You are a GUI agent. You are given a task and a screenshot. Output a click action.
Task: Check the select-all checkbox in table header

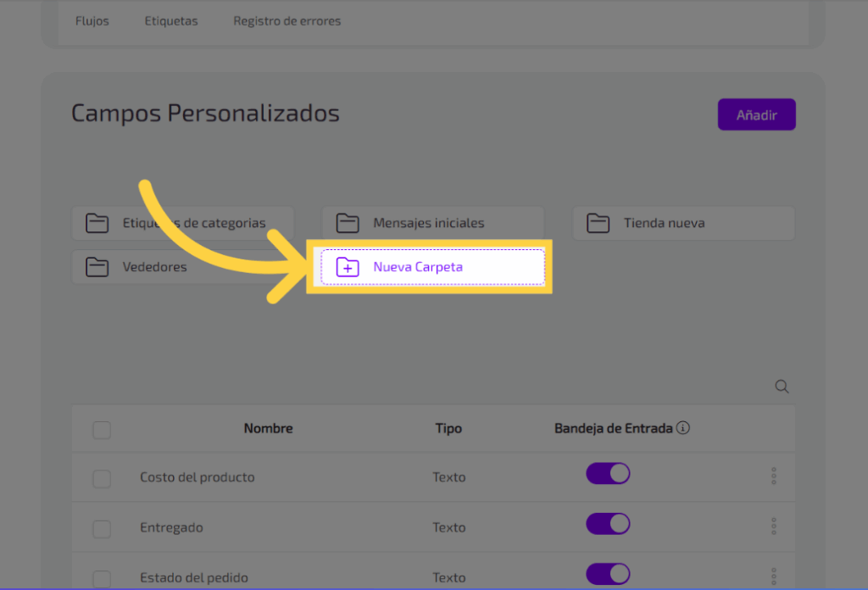[x=102, y=430]
